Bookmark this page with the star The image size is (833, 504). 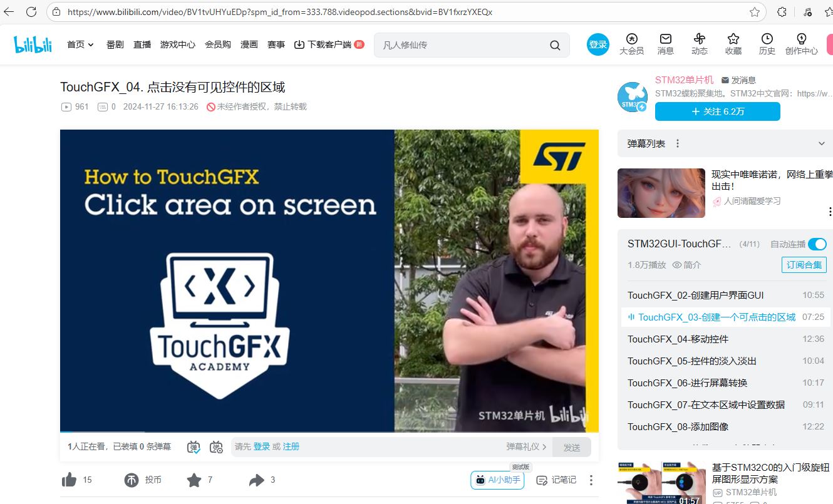(755, 12)
